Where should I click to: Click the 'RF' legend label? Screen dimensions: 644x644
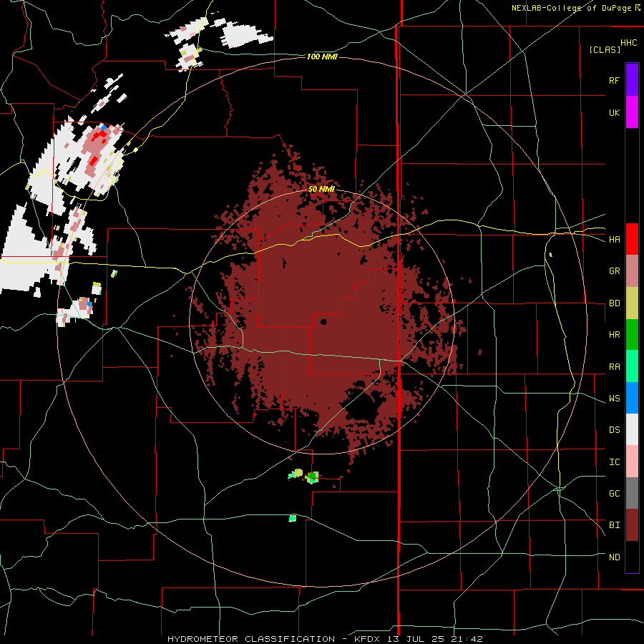pos(614,81)
